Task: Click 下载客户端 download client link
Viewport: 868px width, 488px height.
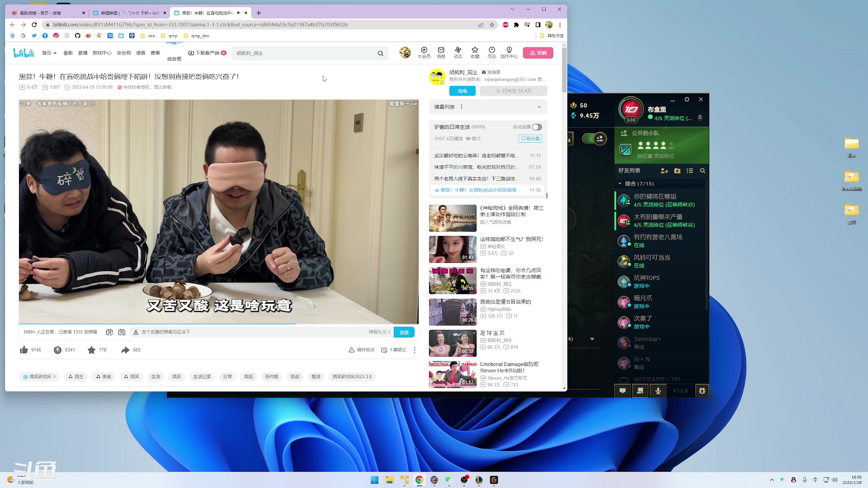Action: tap(207, 53)
